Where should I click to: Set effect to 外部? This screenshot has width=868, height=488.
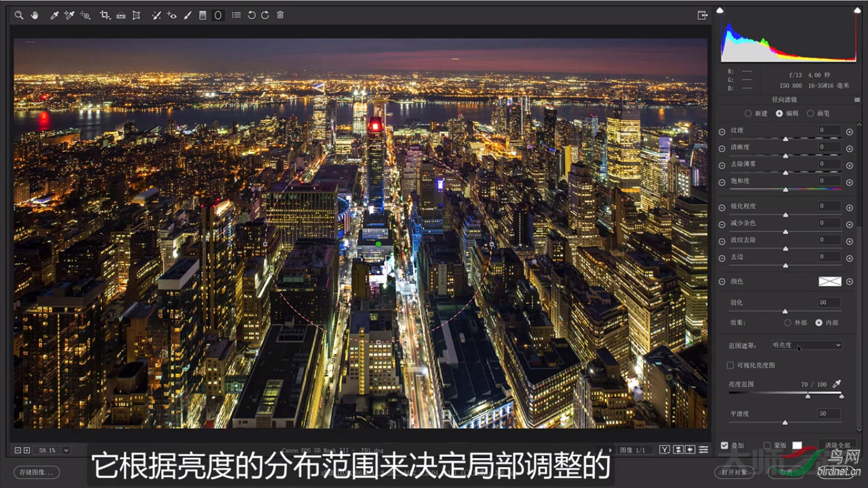(x=788, y=323)
